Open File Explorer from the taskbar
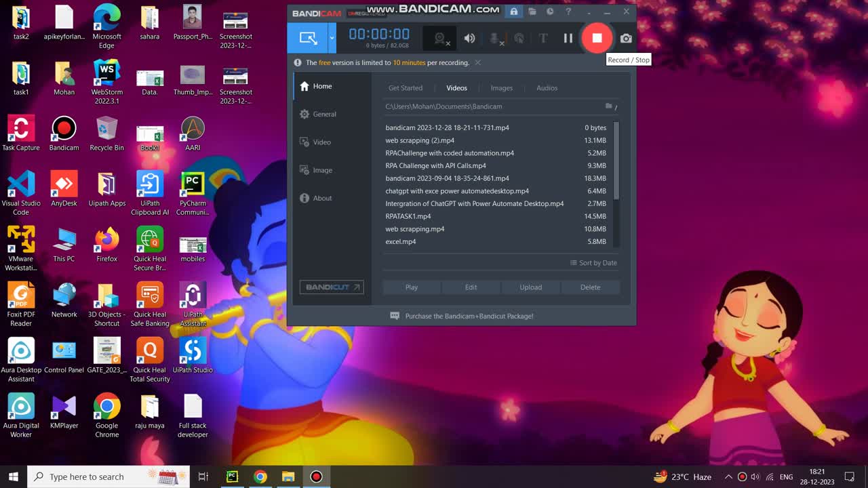This screenshot has width=868, height=488. (x=288, y=476)
